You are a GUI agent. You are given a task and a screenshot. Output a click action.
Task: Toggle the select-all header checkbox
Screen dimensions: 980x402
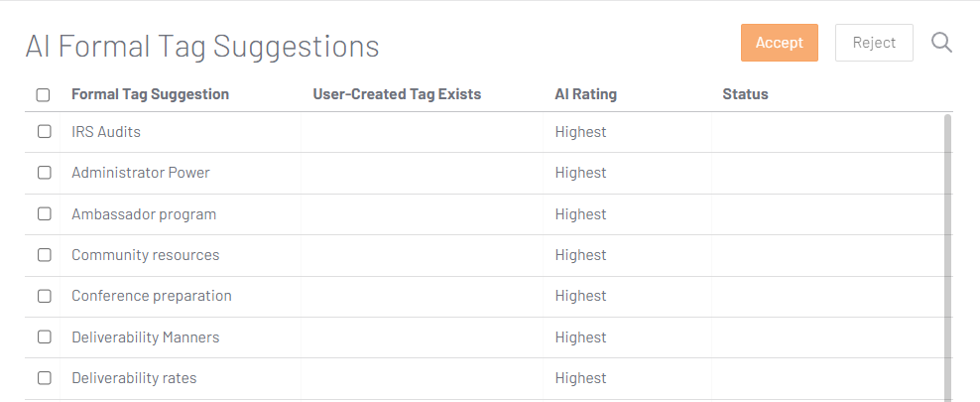(x=44, y=95)
